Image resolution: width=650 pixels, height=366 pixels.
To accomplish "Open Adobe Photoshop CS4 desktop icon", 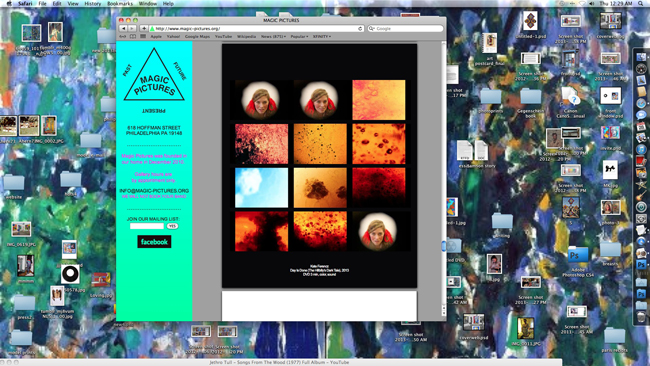I will point(578,255).
